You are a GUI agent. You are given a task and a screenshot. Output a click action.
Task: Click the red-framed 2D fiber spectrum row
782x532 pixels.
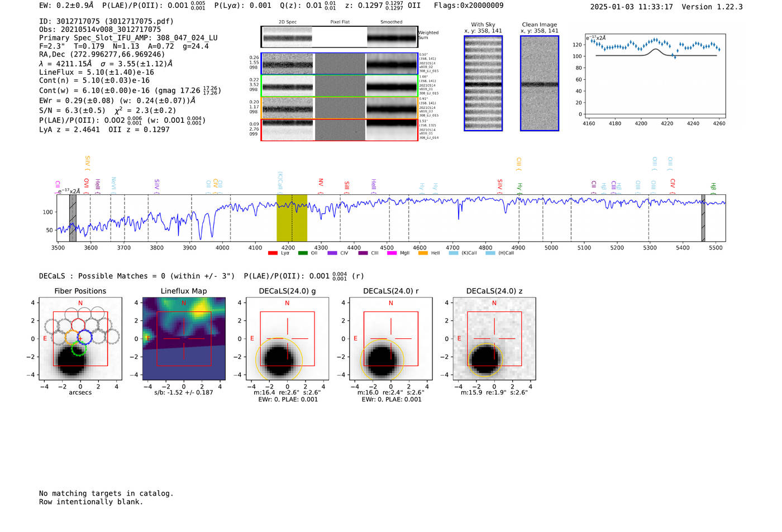pyautogui.click(x=340, y=130)
